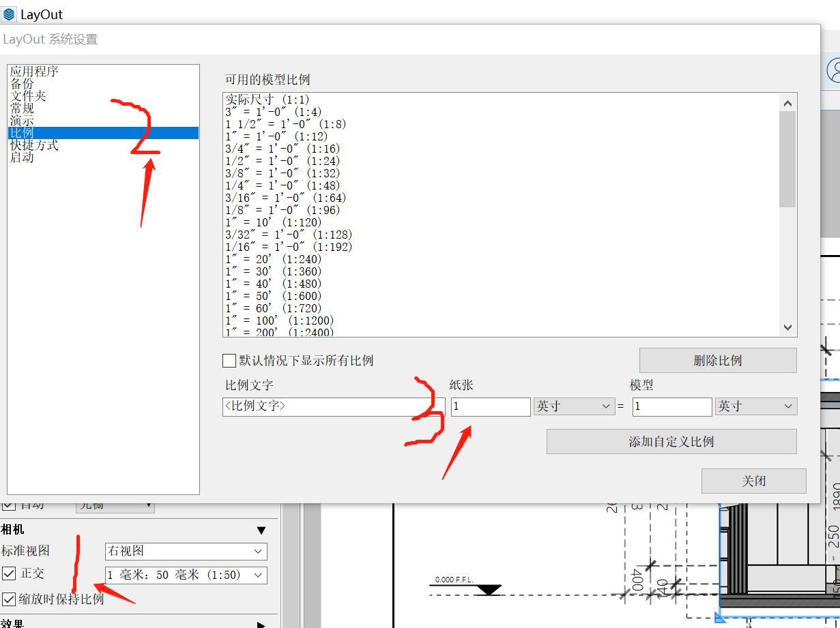Click the scale list scrollbar up arrow
The height and width of the screenshot is (628, 840).
(x=787, y=103)
